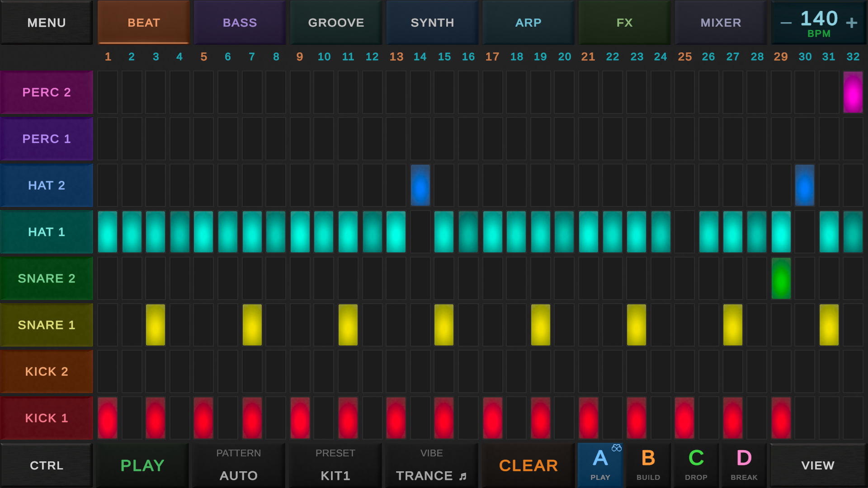This screenshot has width=868, height=488.
Task: Select pattern C DROP
Action: tap(696, 465)
